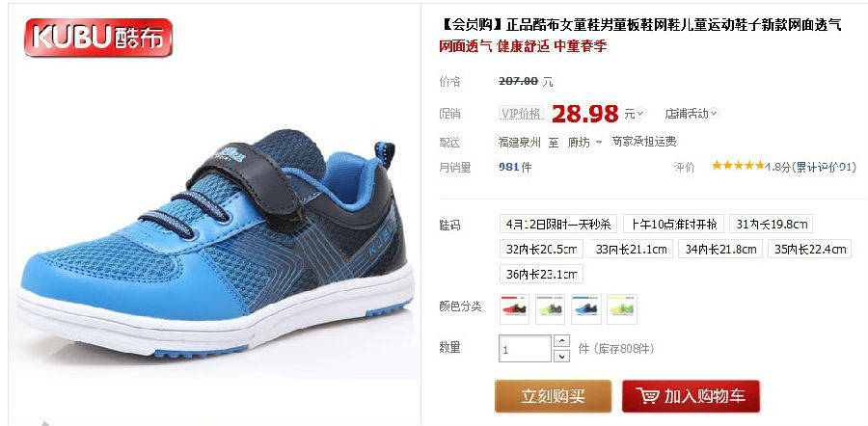Viewport: 868px width, 426px height.
Task: Click the KUBU brand logo
Action: (98, 37)
